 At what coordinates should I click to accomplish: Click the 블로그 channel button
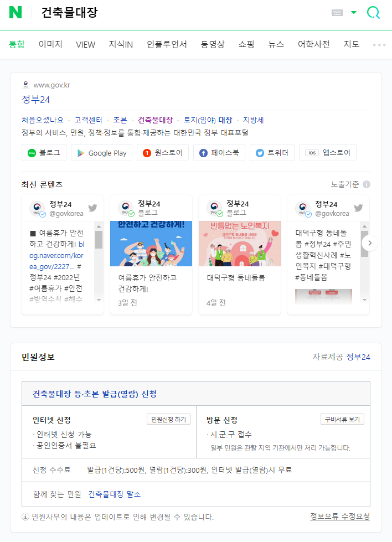44,153
